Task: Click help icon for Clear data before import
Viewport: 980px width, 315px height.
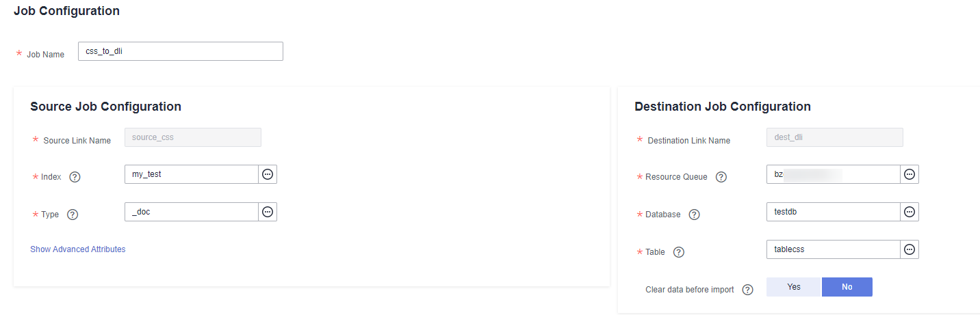Action: click(747, 290)
